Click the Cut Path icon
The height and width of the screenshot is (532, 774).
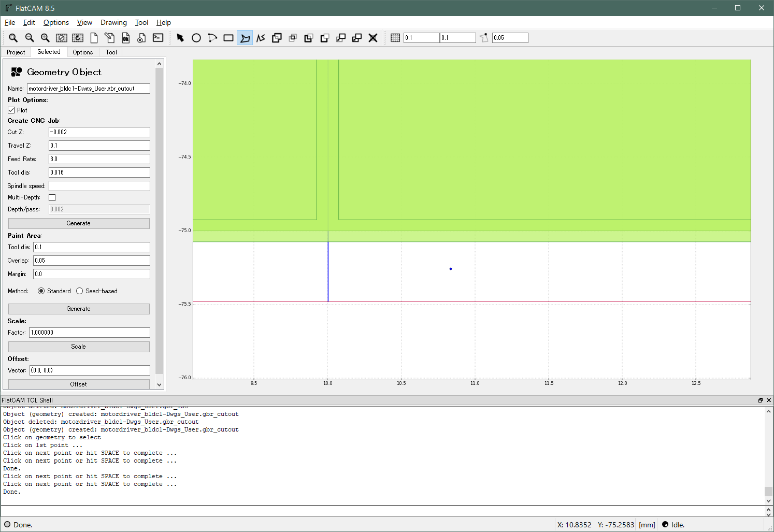coord(325,38)
